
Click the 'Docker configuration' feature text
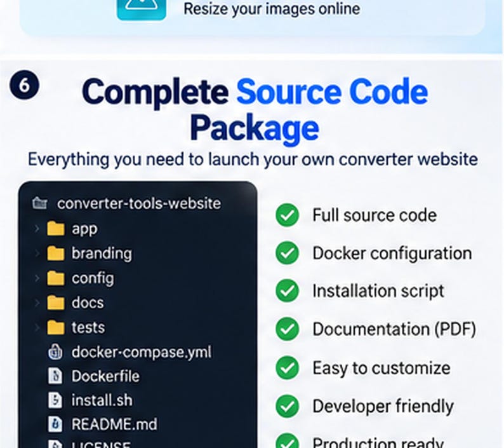tap(392, 254)
